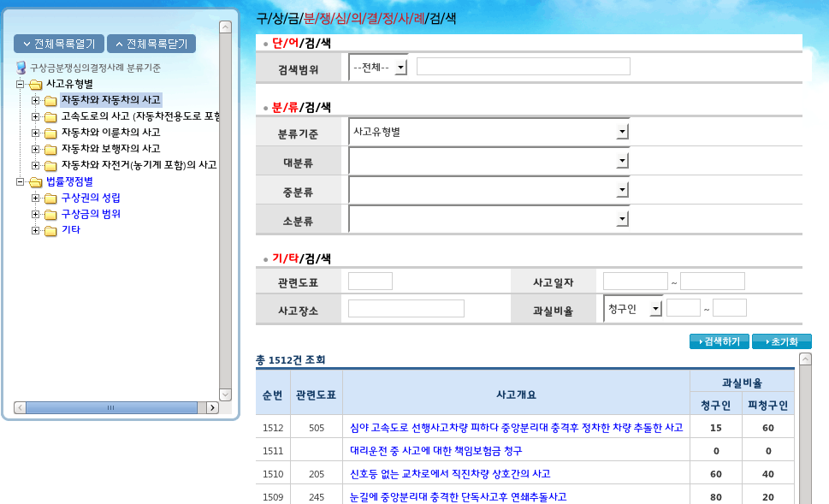Click 총 1512건 조회 result count
The width and height of the screenshot is (829, 504).
(290, 360)
